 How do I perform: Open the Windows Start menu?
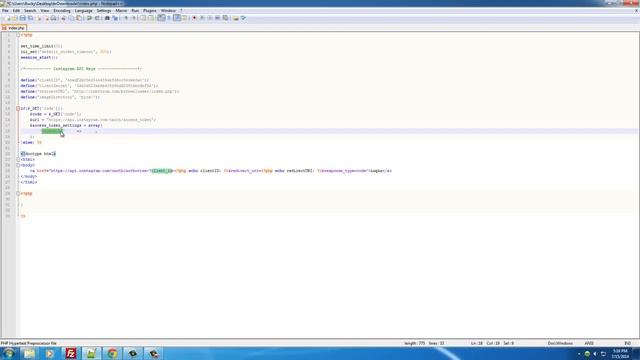8,353
